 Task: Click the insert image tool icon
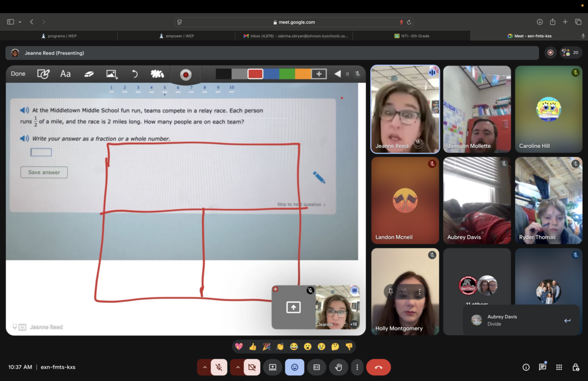coord(112,74)
